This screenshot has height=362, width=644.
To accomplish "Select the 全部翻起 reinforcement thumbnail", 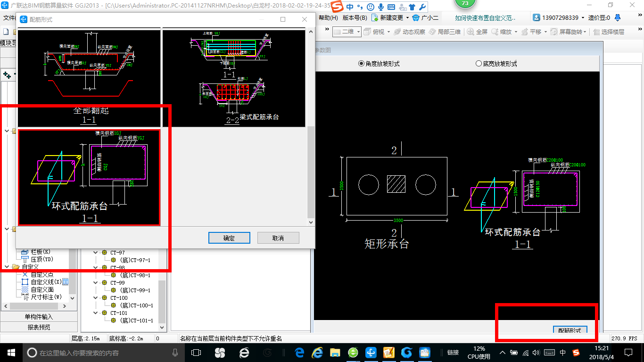I will 89,78.
